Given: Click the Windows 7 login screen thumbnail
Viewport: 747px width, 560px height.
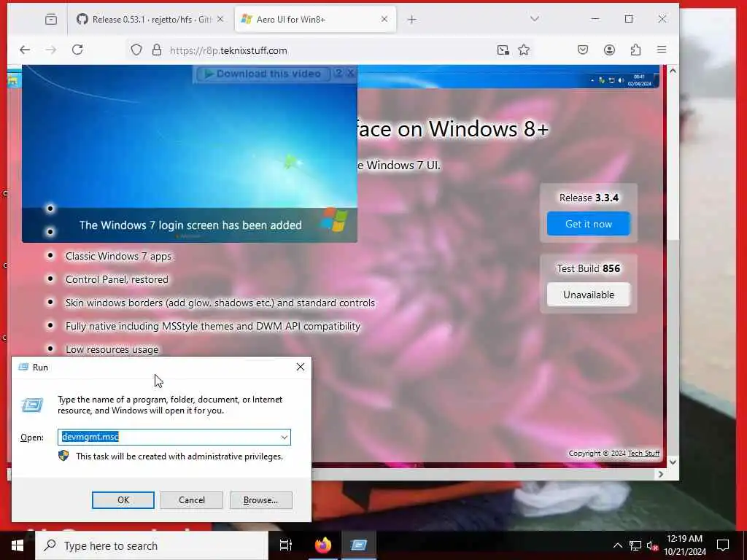Looking at the screenshot, I should point(190,153).
